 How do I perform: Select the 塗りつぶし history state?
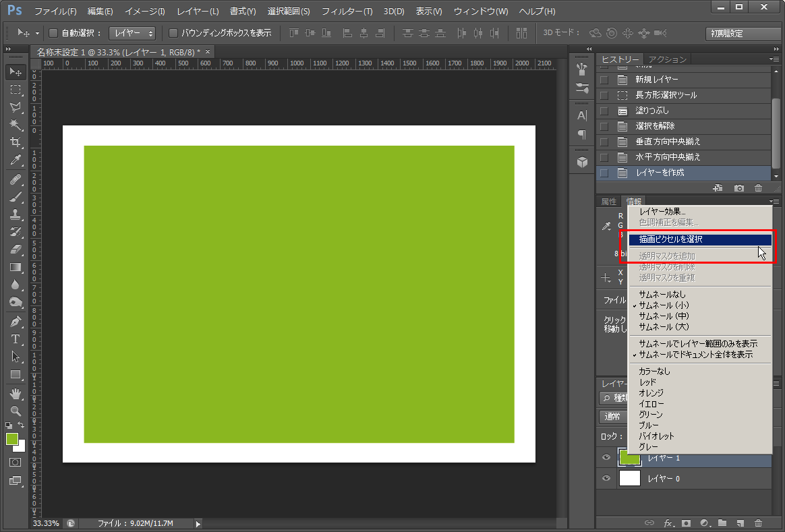(x=652, y=111)
